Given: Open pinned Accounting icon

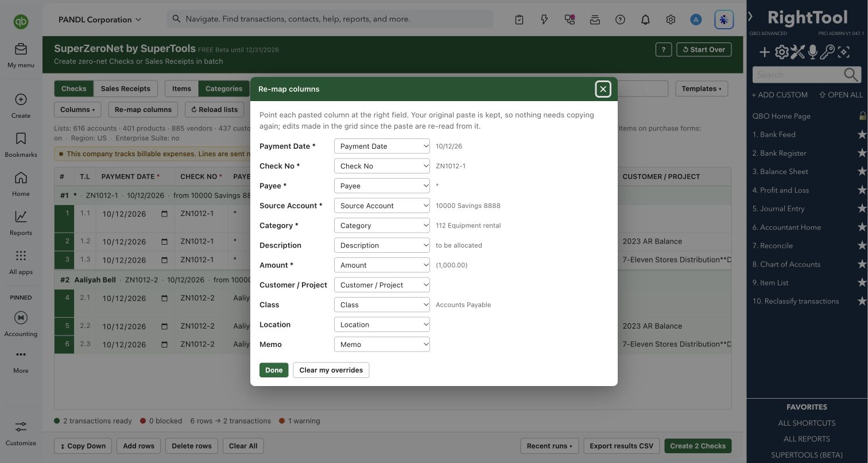Looking at the screenshot, I should coord(21,318).
